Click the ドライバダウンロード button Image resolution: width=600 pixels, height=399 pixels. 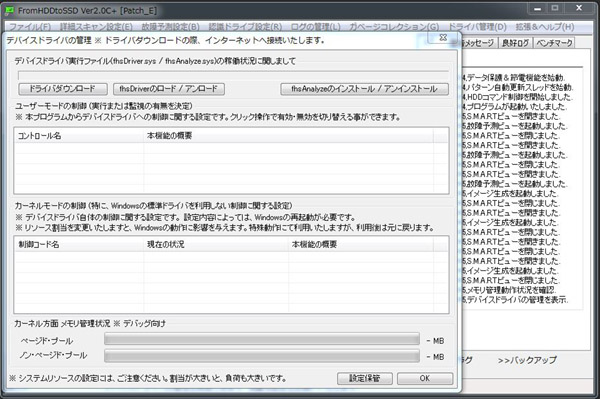point(63,89)
